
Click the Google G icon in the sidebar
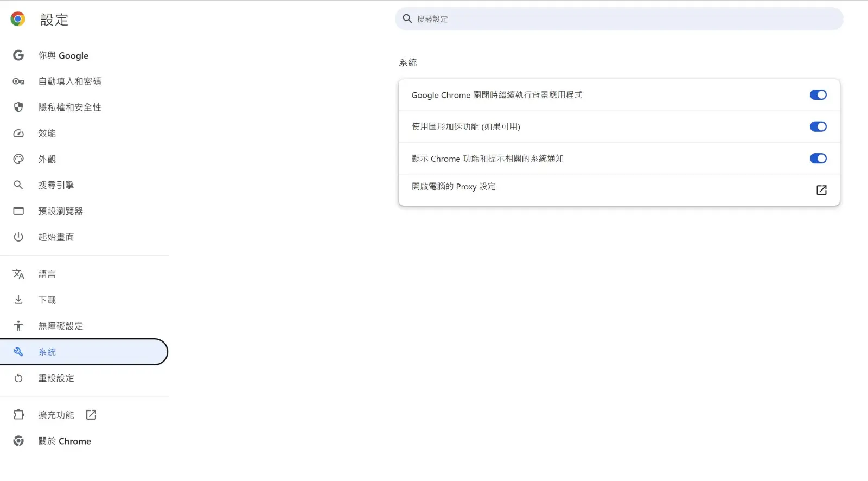point(18,55)
